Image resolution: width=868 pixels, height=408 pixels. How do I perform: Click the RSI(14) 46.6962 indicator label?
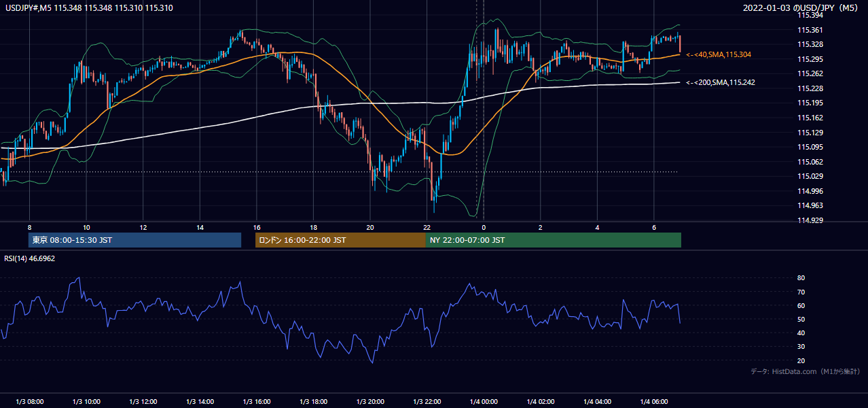click(30, 258)
